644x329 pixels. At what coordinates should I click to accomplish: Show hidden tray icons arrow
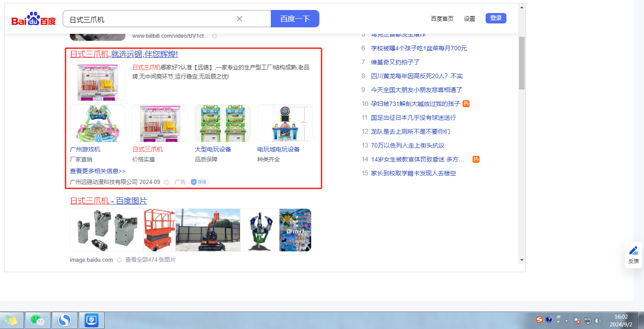(566, 321)
